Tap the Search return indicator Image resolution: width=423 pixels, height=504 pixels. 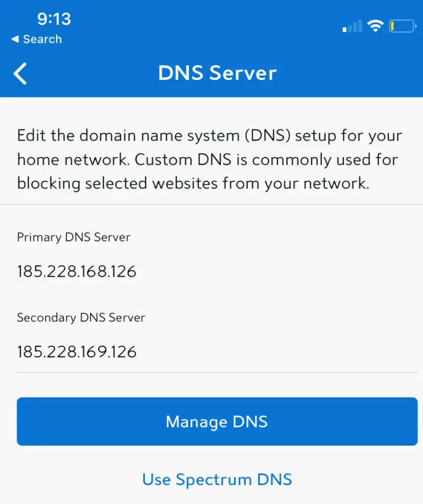pyautogui.click(x=36, y=39)
